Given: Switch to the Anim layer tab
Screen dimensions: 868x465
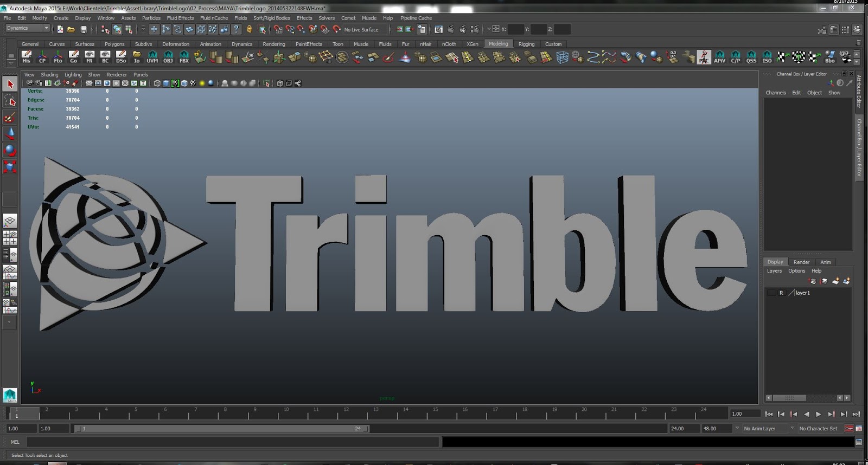Looking at the screenshot, I should pos(826,262).
